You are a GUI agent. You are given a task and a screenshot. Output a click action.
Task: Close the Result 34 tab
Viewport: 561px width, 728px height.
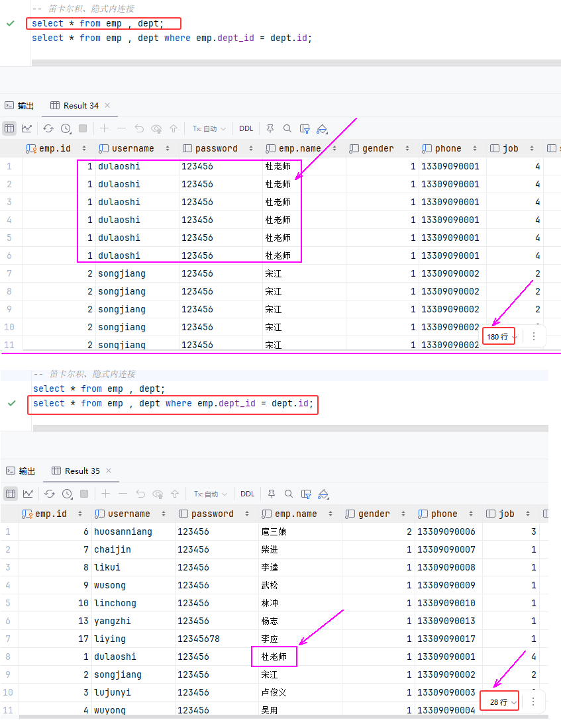[x=107, y=105]
